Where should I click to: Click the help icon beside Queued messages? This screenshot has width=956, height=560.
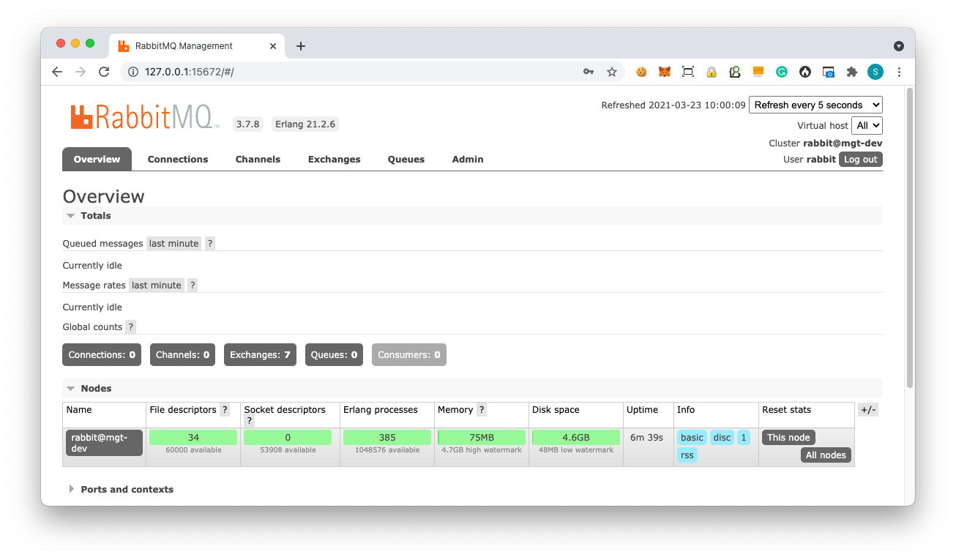click(210, 244)
